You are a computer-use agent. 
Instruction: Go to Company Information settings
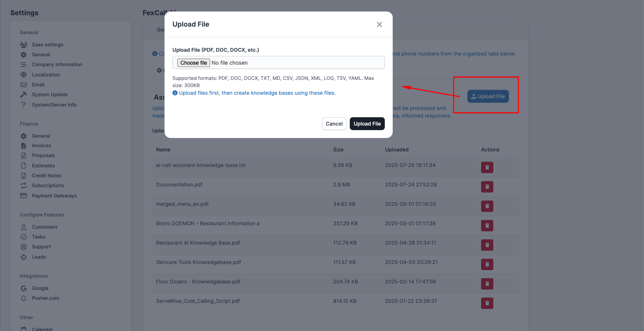(x=57, y=65)
